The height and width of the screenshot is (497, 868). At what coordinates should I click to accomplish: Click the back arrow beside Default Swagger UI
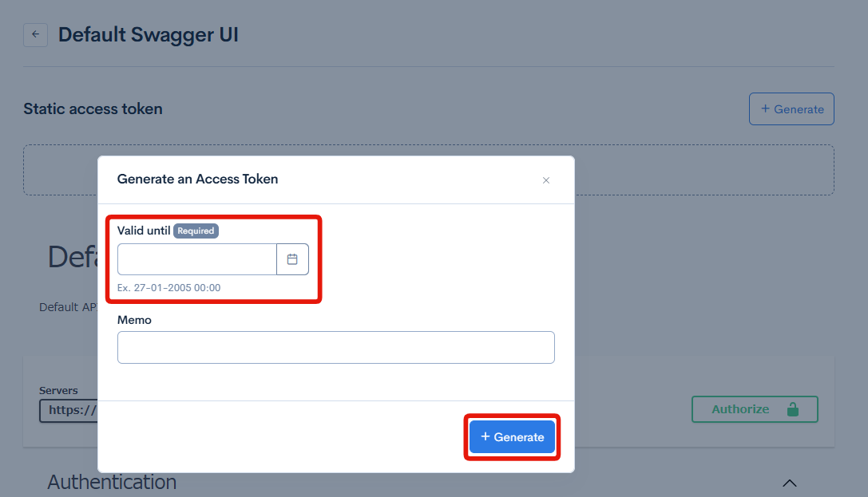point(35,35)
